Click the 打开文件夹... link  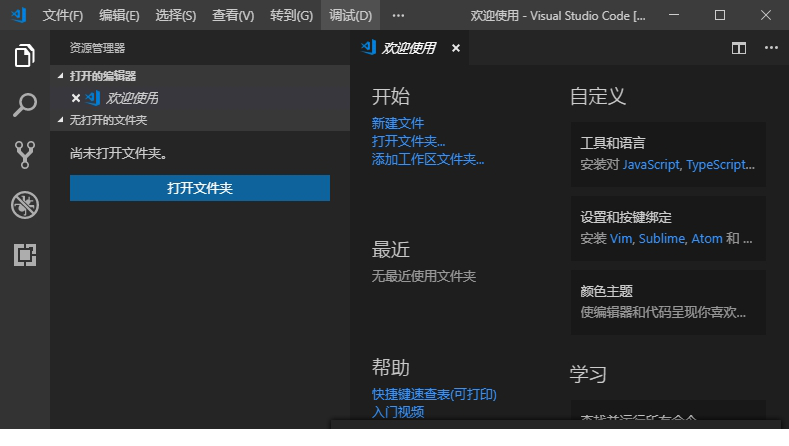(408, 141)
